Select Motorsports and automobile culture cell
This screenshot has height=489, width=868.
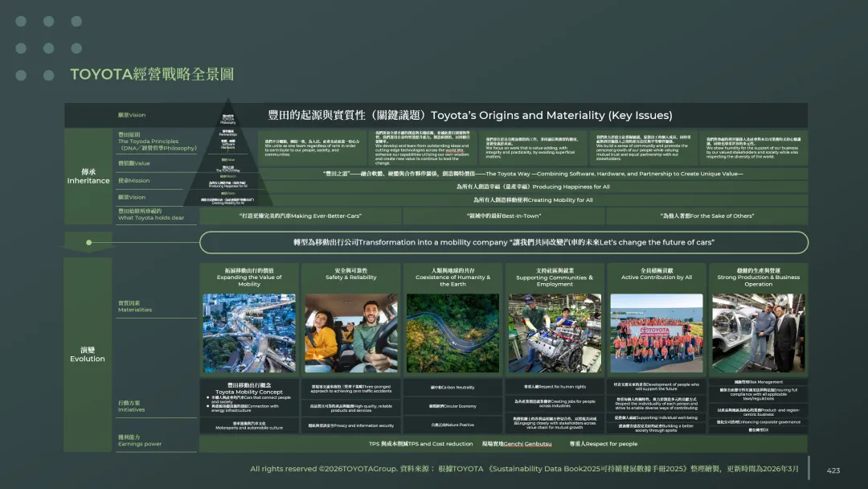point(249,425)
